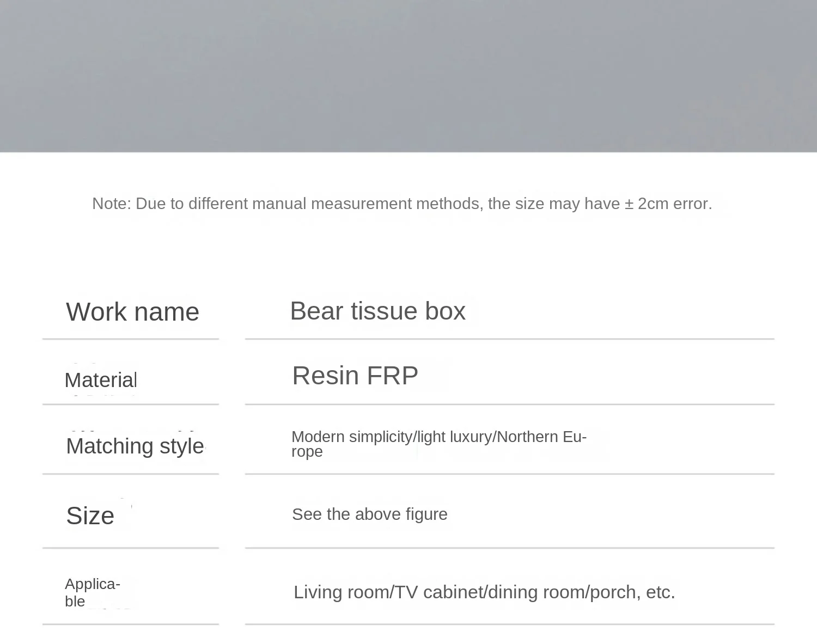
Task: Click the word 'FRP' in material value
Action: [x=392, y=375]
